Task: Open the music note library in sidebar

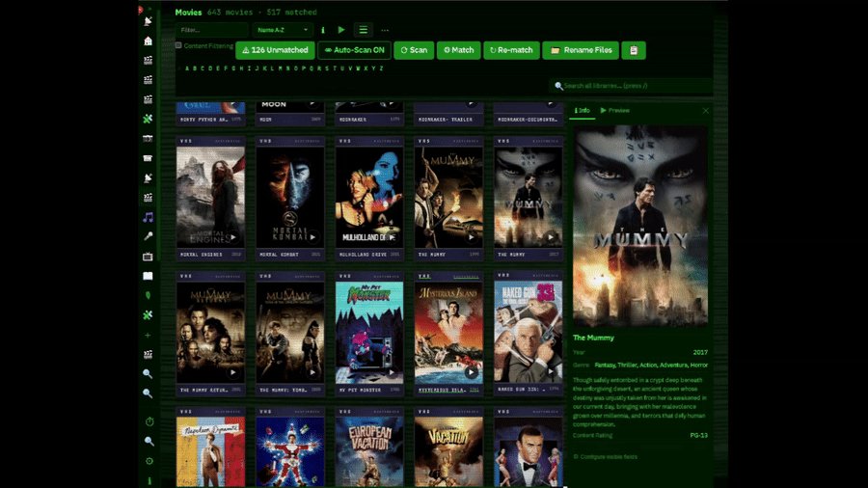Action: pos(148,217)
